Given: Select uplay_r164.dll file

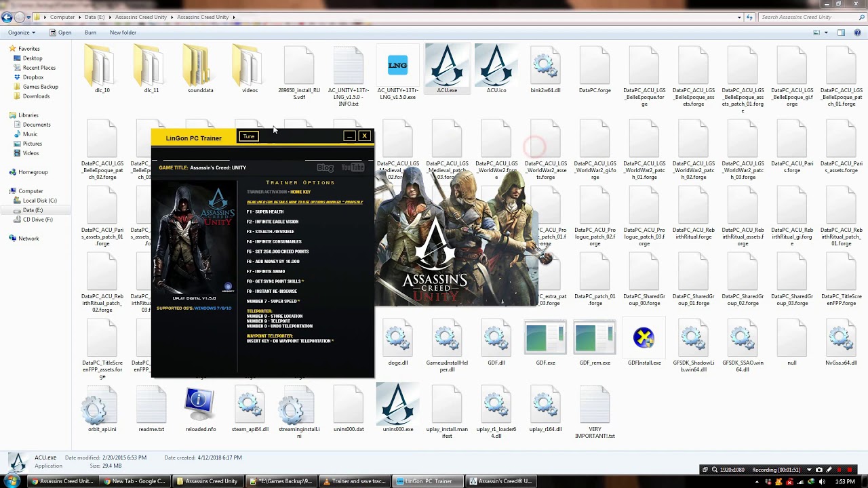Looking at the screenshot, I should [x=545, y=409].
